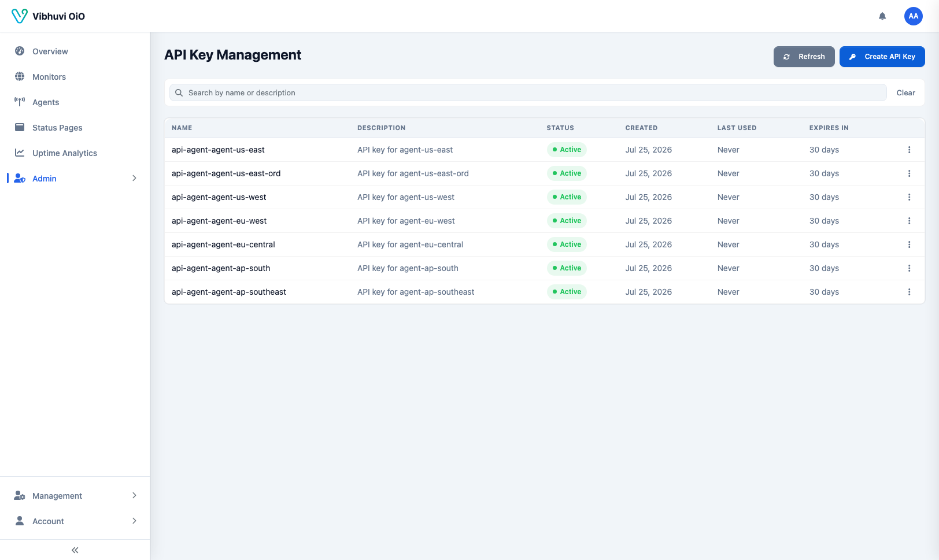Expand the Management submenu chevron

(134, 495)
